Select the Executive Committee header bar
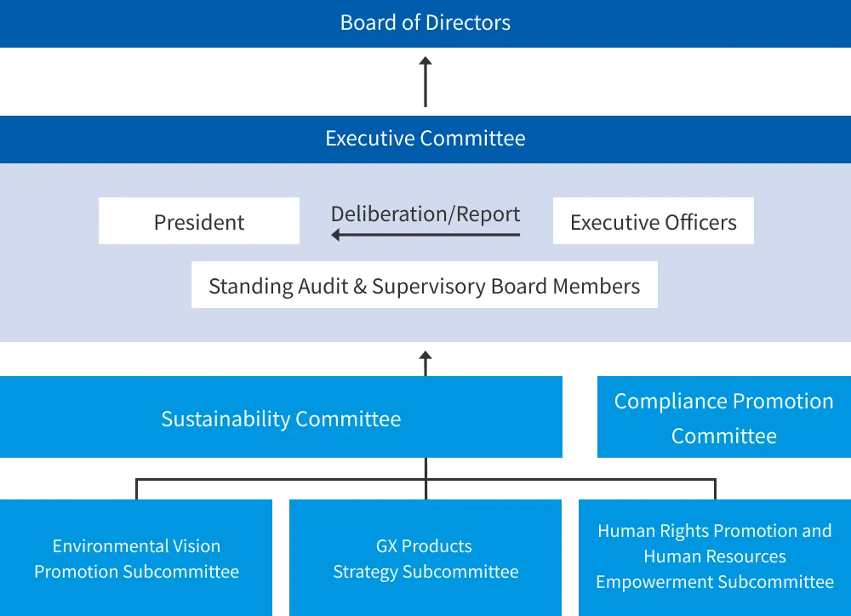 point(425,139)
